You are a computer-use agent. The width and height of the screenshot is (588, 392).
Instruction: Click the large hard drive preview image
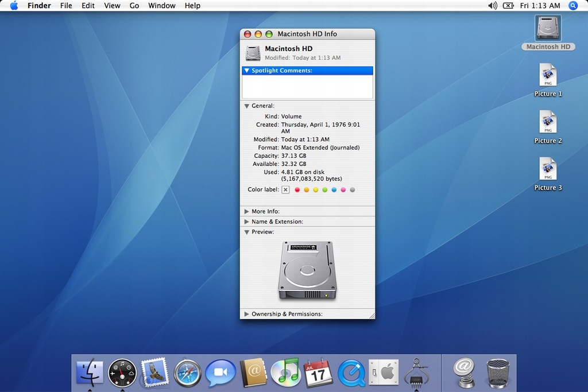click(307, 270)
